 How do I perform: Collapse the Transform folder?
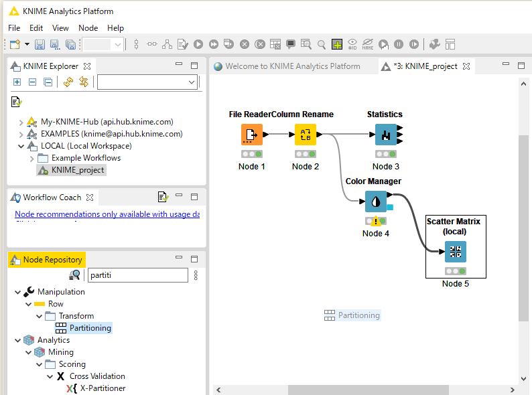[x=39, y=317]
